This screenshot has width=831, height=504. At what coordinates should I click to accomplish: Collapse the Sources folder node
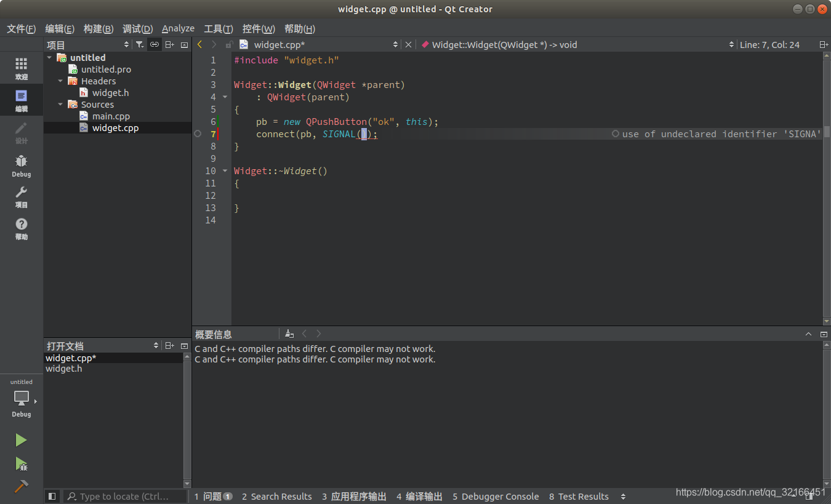[61, 104]
